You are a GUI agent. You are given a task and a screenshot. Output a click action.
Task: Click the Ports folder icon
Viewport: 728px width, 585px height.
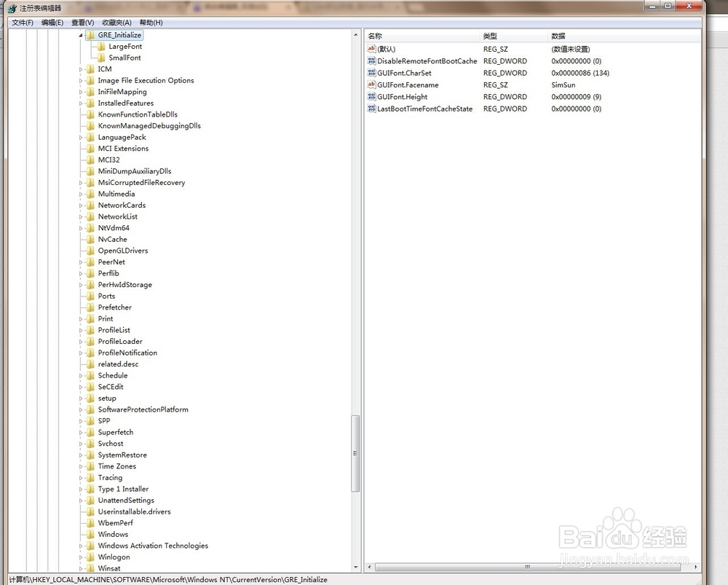tap(90, 296)
